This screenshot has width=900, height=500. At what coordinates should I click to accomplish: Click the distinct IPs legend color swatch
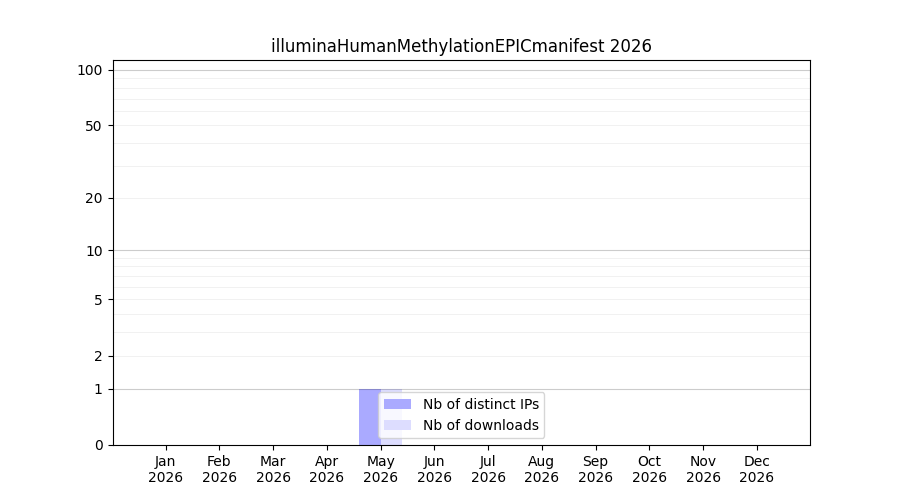pos(397,404)
